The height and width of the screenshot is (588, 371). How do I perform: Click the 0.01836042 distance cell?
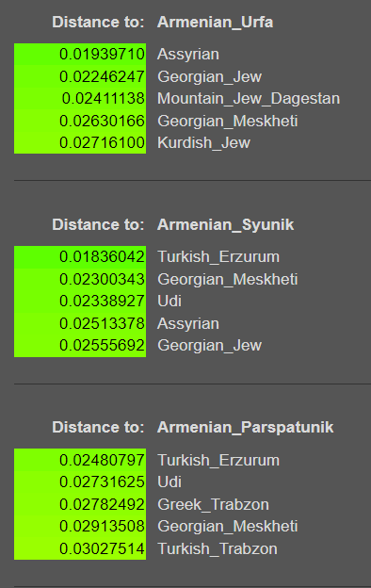[80, 257]
